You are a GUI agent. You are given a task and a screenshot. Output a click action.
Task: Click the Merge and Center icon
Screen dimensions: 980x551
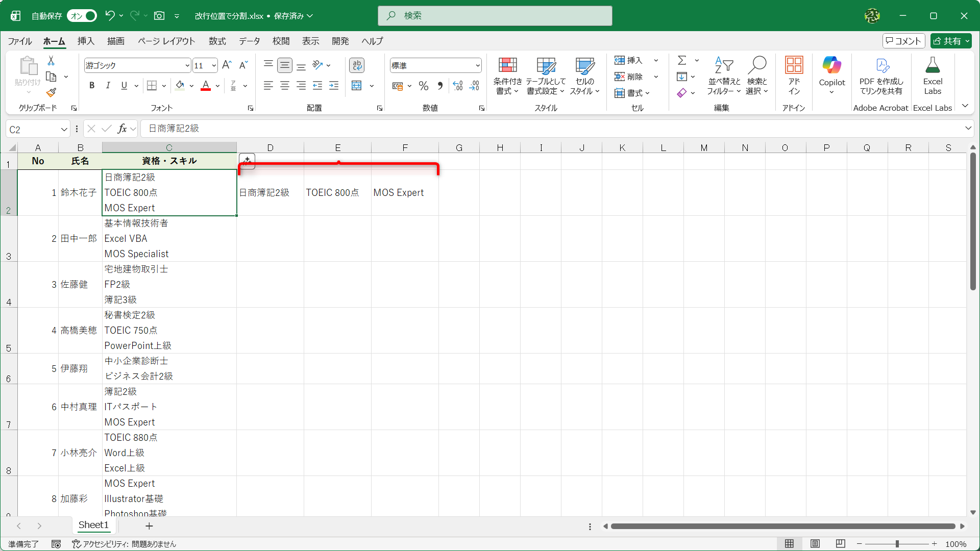point(357,86)
